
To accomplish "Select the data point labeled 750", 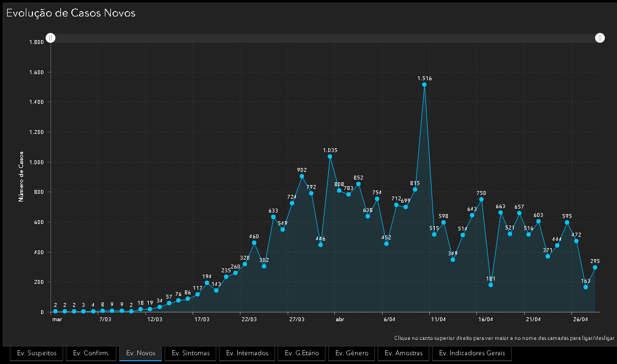I will click(481, 199).
